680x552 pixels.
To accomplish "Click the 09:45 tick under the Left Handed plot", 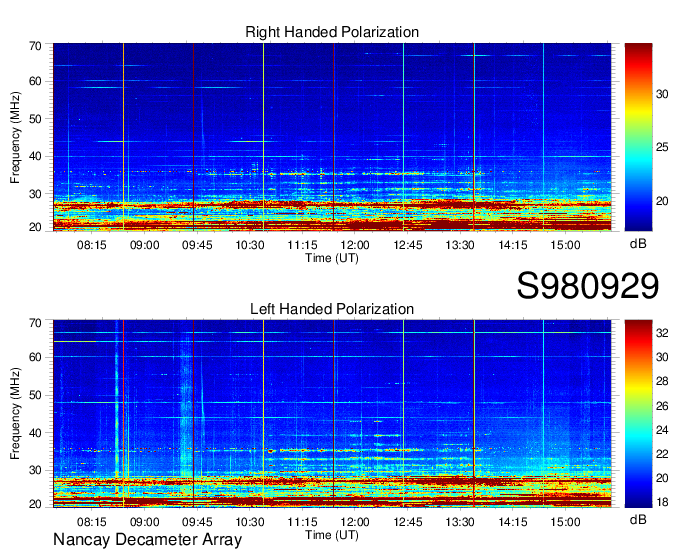I will [x=197, y=522].
